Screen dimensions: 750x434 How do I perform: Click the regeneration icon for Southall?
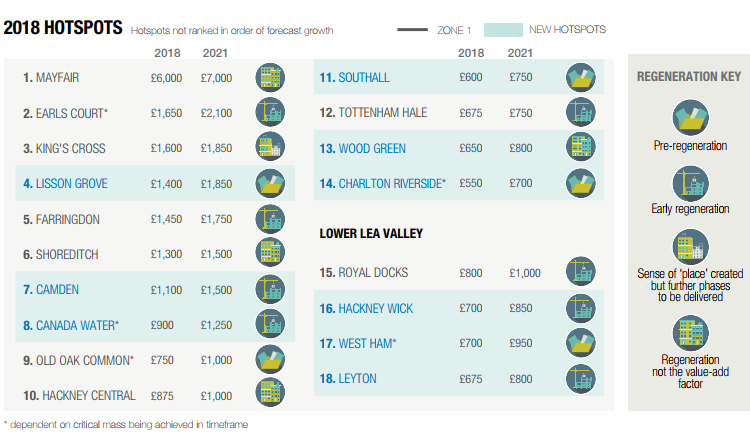581,78
